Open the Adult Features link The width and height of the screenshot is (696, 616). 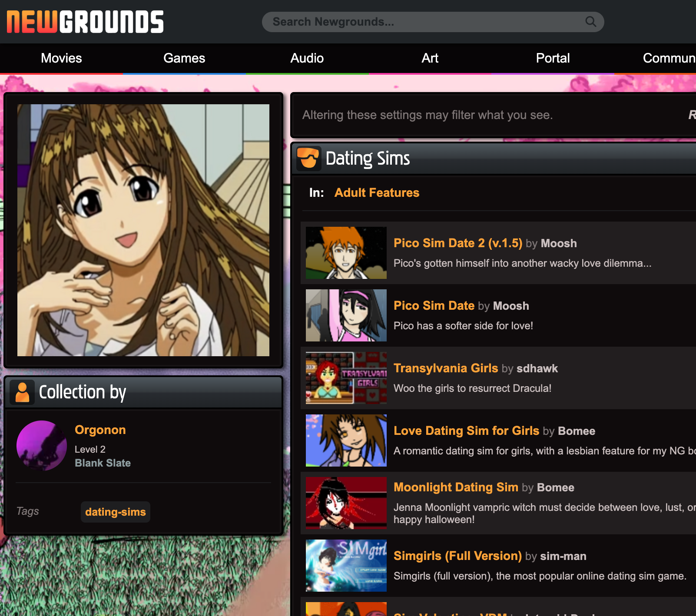point(377,192)
